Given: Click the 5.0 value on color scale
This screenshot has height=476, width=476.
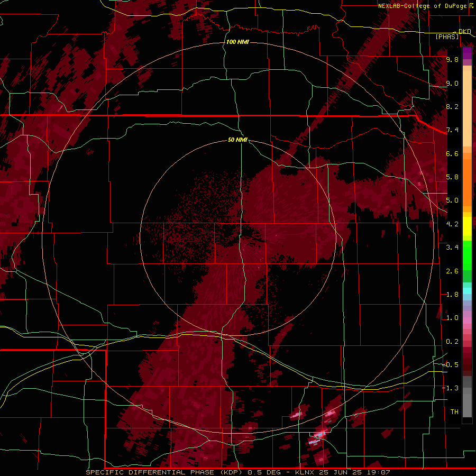Looking at the screenshot, I should pyautogui.click(x=452, y=200).
